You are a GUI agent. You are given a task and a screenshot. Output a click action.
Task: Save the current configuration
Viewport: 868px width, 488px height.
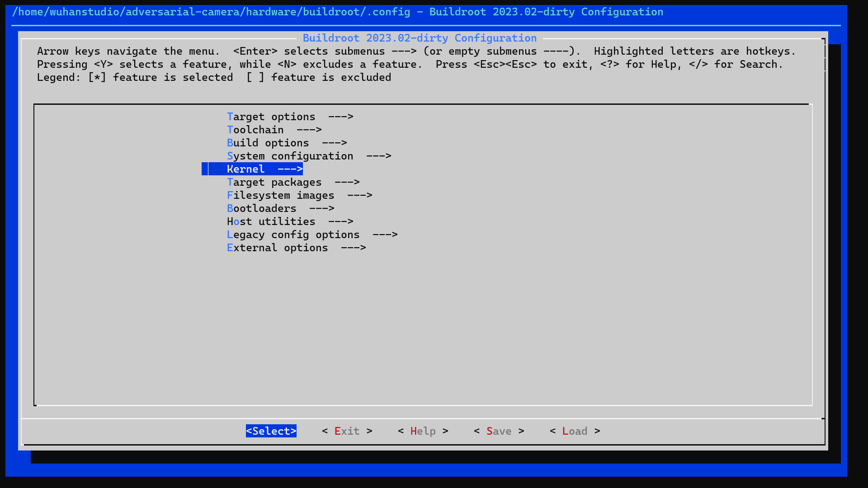[x=499, y=431]
